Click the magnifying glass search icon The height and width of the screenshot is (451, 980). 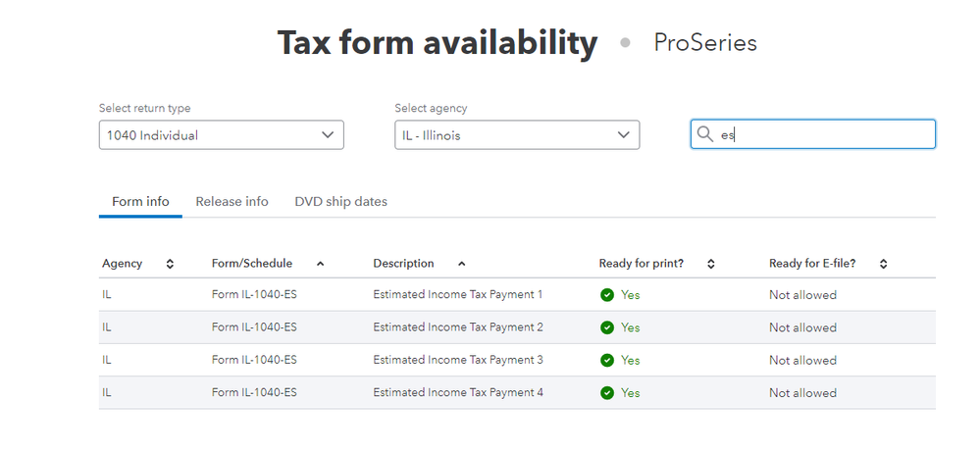pyautogui.click(x=705, y=134)
